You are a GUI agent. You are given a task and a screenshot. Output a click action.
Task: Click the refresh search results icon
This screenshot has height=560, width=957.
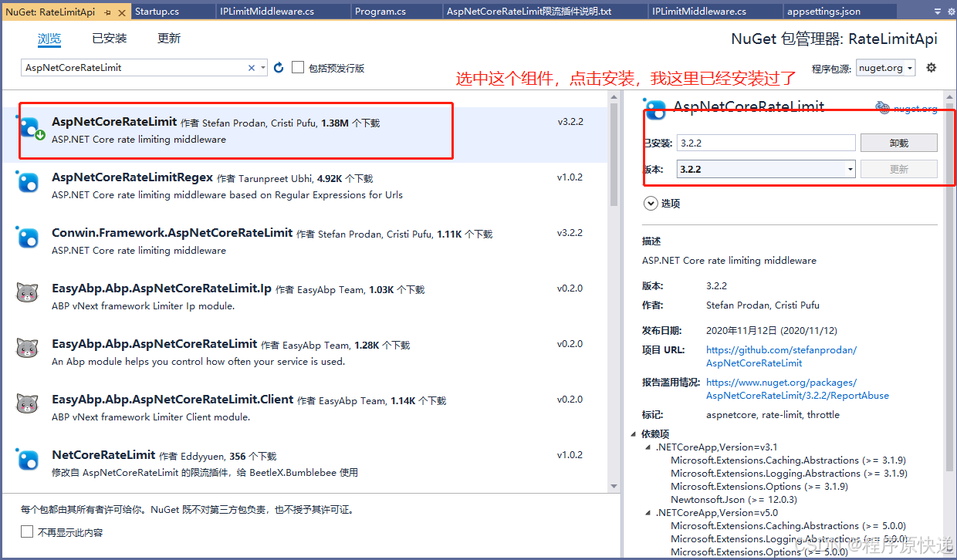click(x=278, y=67)
